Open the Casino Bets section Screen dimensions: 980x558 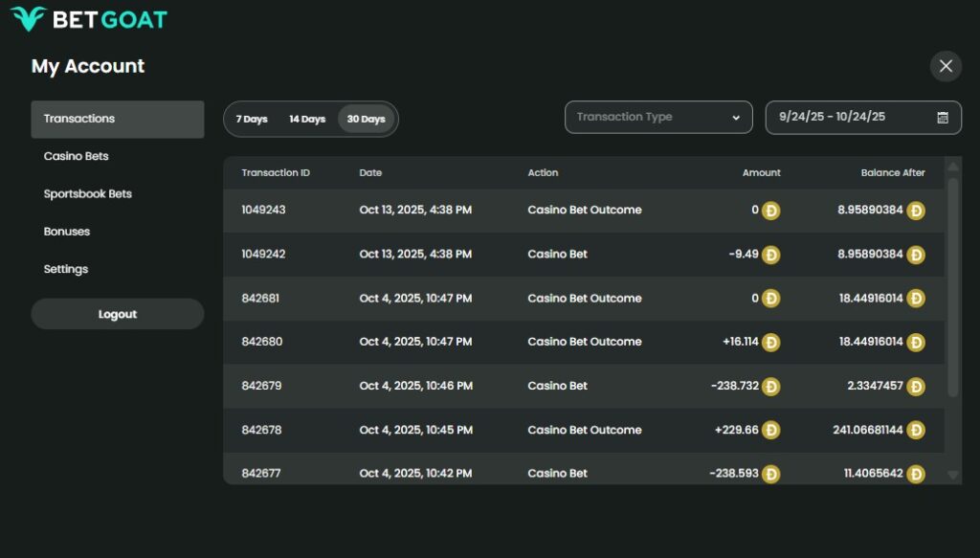[77, 156]
